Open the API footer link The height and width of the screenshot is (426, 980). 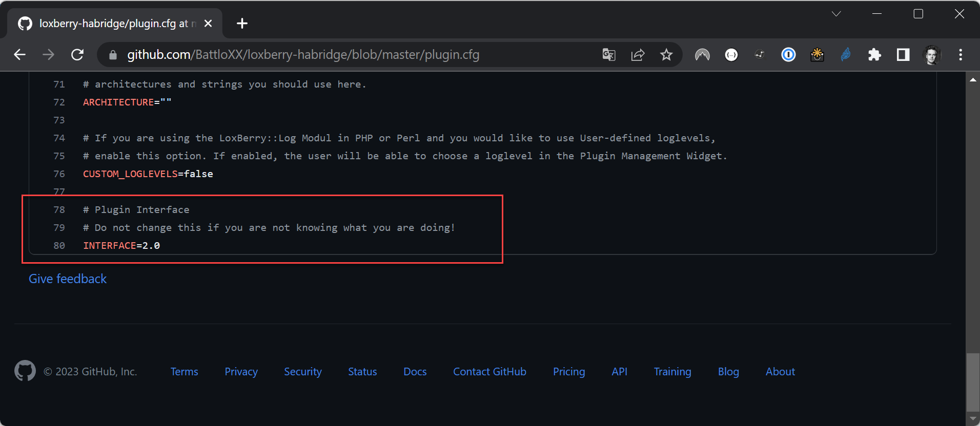coord(619,372)
